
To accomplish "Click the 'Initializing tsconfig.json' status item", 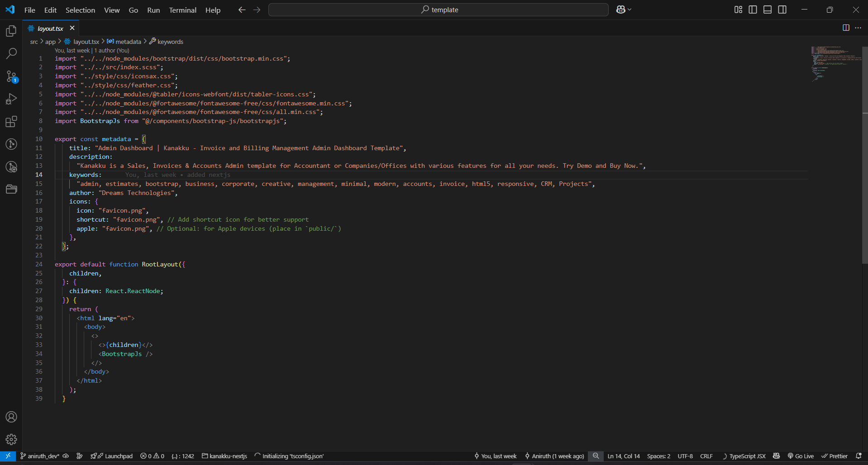I will 289,456.
